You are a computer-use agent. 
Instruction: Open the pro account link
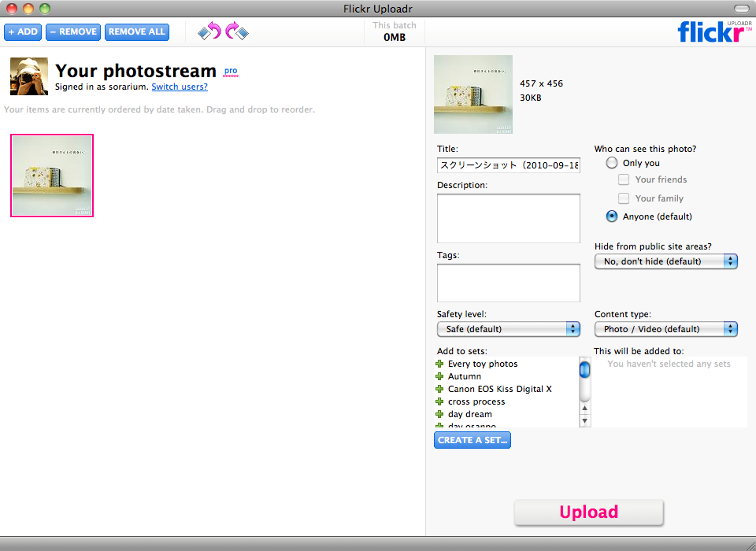point(231,71)
